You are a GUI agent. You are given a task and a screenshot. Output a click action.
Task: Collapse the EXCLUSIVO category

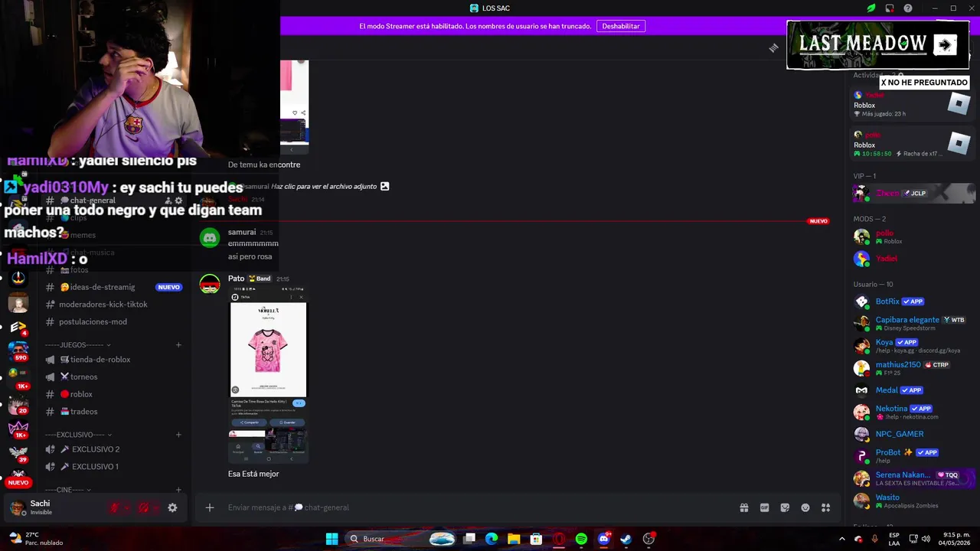(77, 435)
